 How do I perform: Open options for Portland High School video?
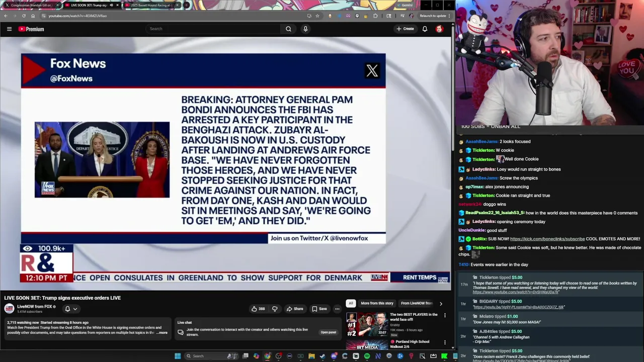[x=445, y=342]
